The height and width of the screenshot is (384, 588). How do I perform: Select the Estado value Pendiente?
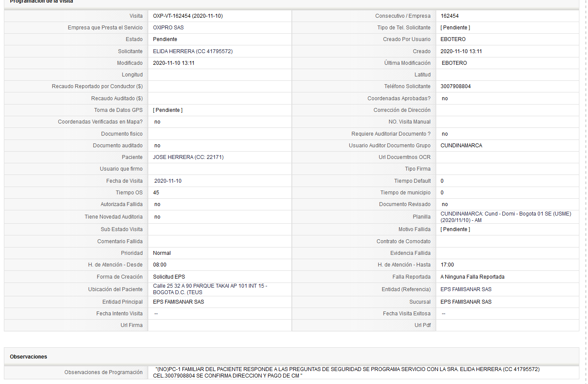coord(165,39)
